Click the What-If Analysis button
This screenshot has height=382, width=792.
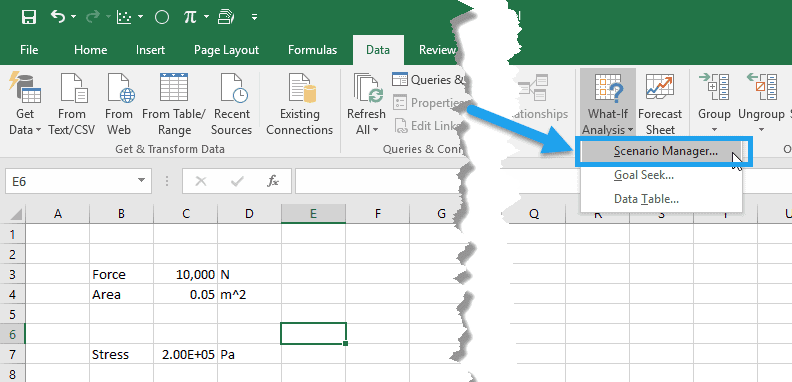(x=608, y=103)
